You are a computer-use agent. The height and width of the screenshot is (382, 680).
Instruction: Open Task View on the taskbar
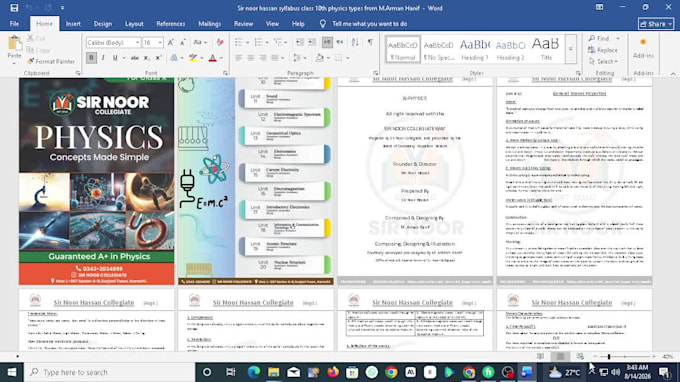point(231,372)
